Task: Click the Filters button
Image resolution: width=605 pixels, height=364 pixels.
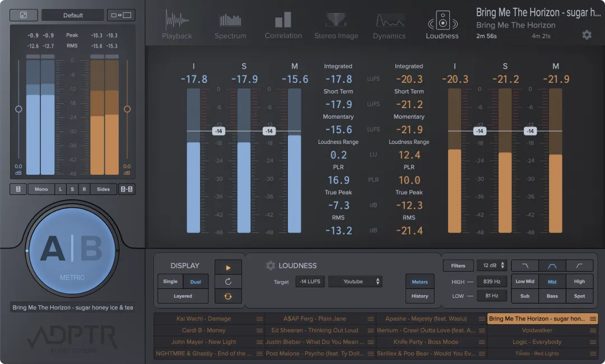Action: [458, 265]
